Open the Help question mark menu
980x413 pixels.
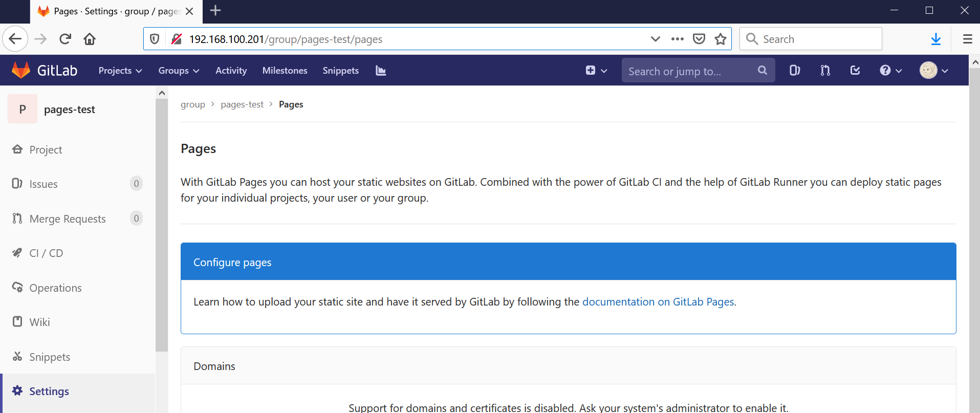tap(890, 71)
